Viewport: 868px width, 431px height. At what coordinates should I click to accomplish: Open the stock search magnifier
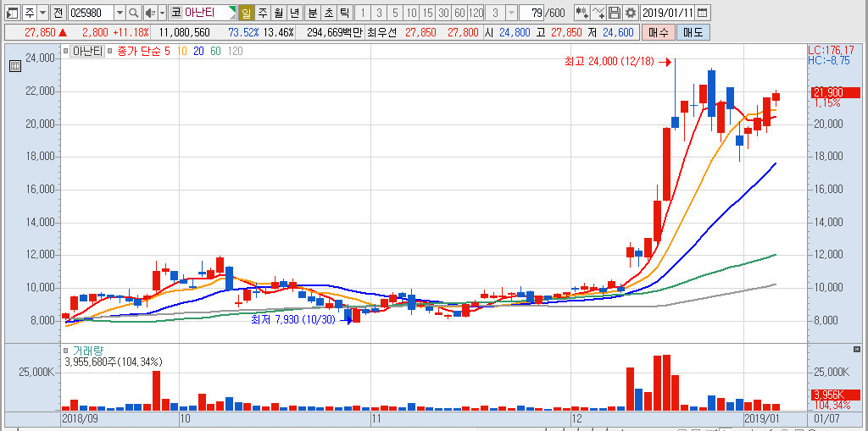[x=133, y=12]
